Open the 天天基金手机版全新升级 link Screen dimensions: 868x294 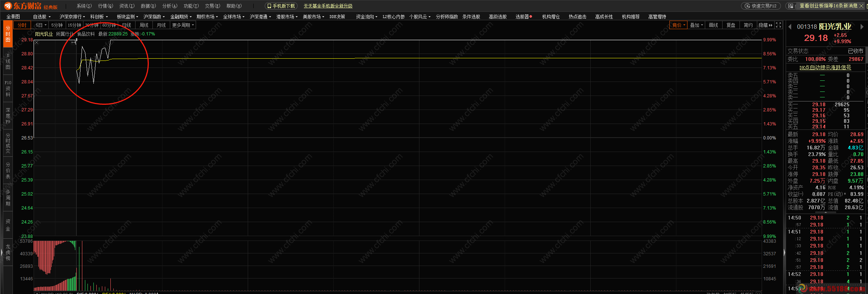click(328, 6)
